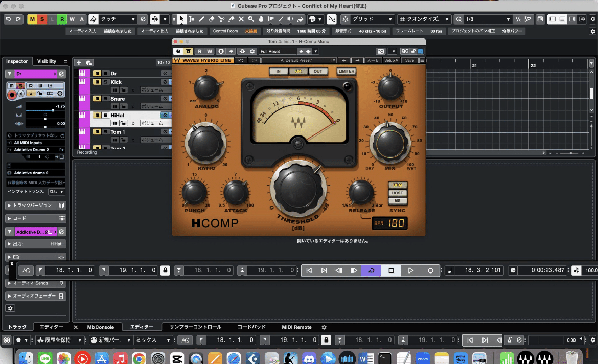
Task: Select the Zoom magnifier tool
Action: click(x=251, y=19)
